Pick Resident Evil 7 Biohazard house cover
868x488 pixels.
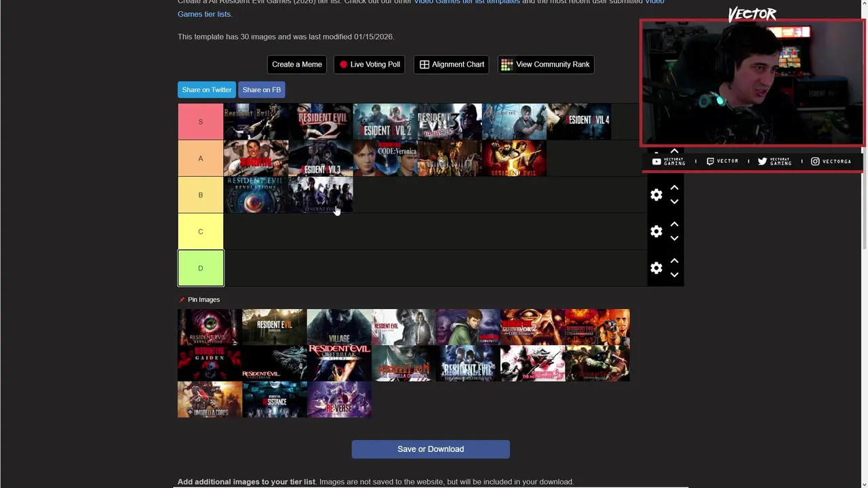[x=274, y=327]
